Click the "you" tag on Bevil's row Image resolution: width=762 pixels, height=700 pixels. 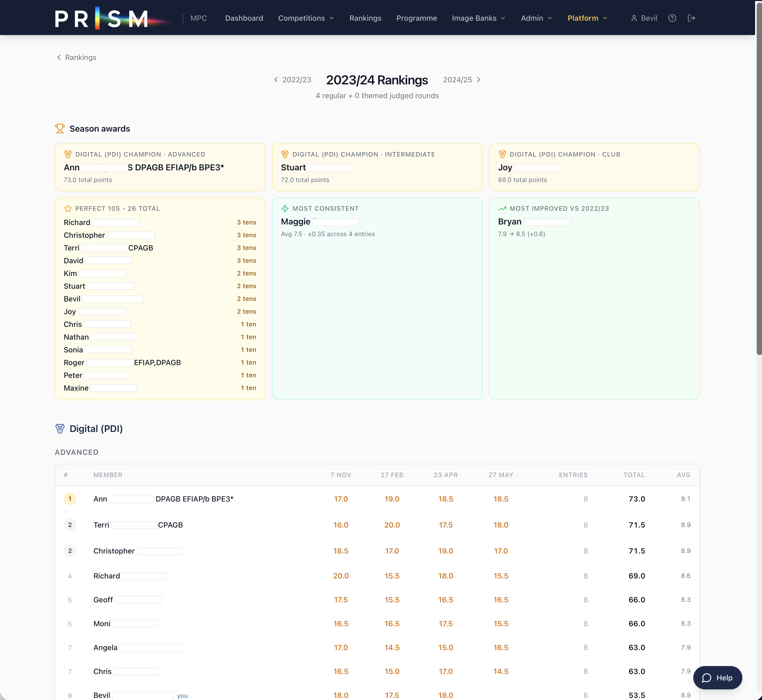tap(182, 696)
